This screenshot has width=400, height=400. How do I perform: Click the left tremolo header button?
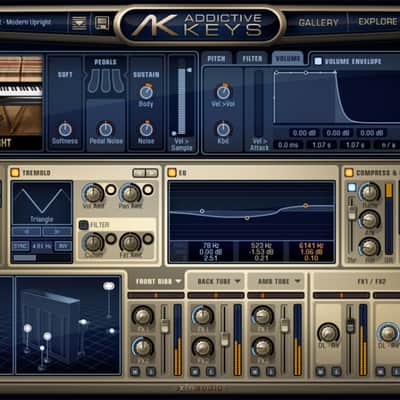(x=139, y=173)
